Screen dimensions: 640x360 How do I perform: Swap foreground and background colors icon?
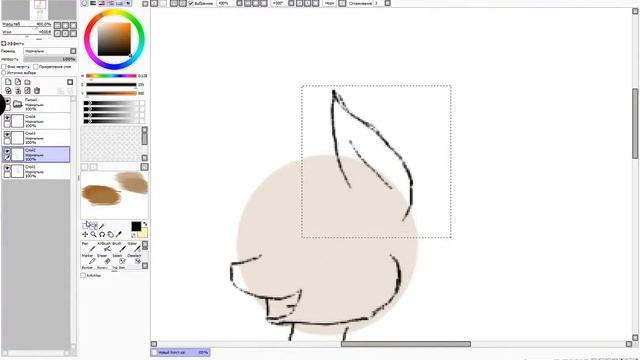click(x=145, y=224)
